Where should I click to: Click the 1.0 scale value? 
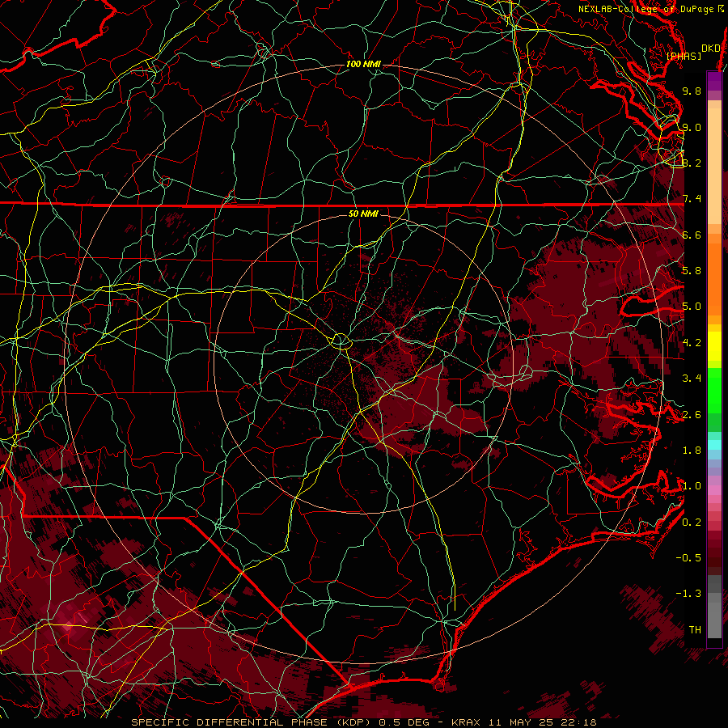click(692, 486)
